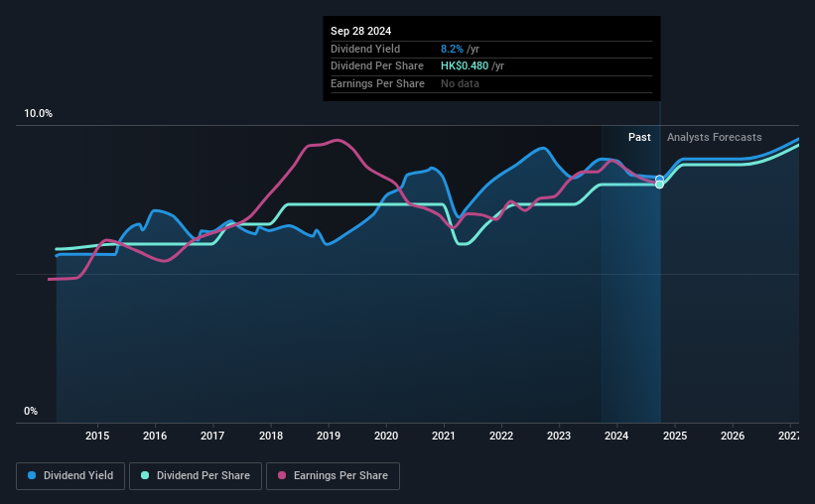Viewport: 815px width, 504px height.
Task: Select the 2024 x-axis year label
Action: [x=616, y=436]
